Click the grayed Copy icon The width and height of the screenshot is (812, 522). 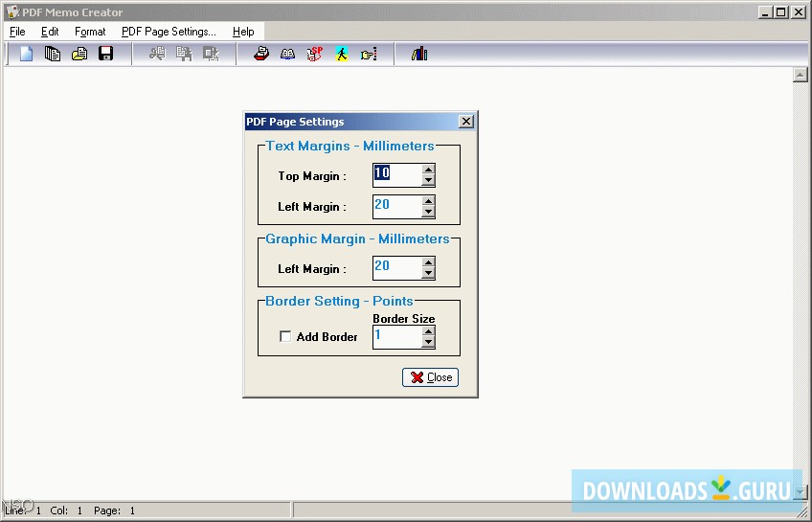(x=184, y=54)
